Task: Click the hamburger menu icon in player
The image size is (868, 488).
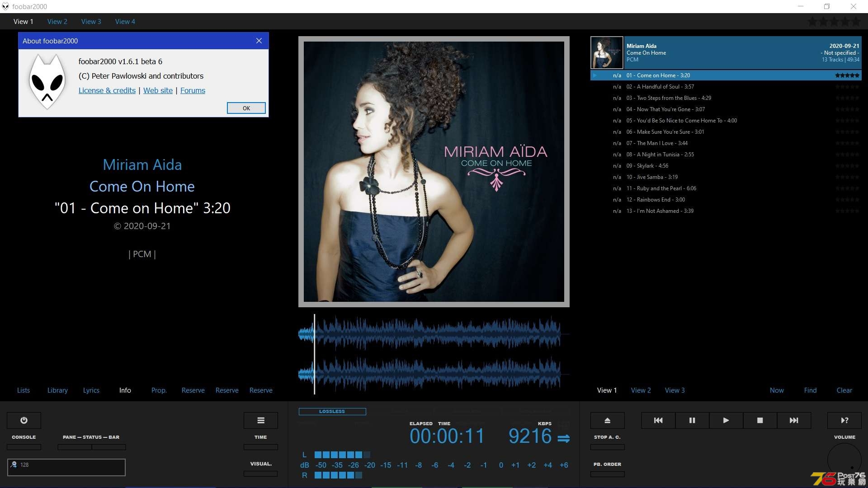Action: [260, 420]
